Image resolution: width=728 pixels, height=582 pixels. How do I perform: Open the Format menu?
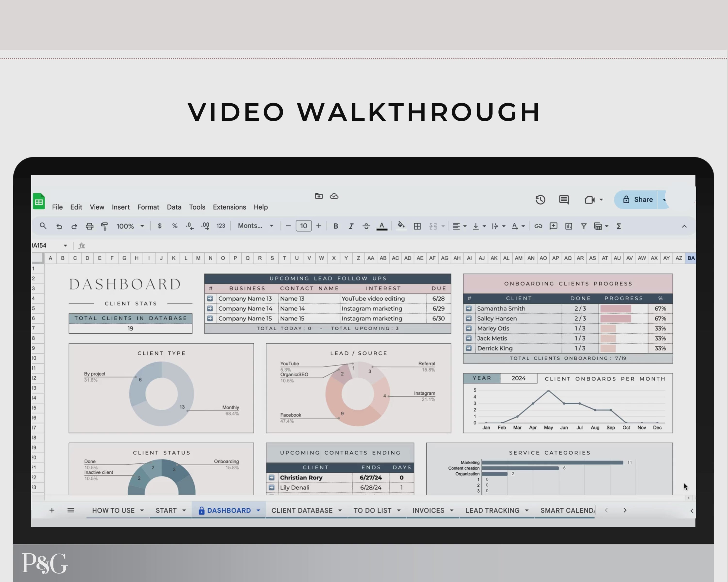(148, 207)
